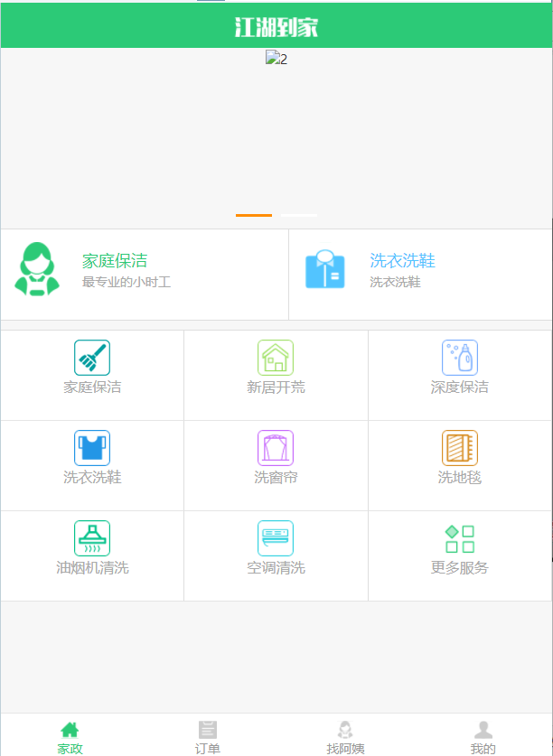
Task: Click the large blue laundry shirt icon
Action: point(325,269)
